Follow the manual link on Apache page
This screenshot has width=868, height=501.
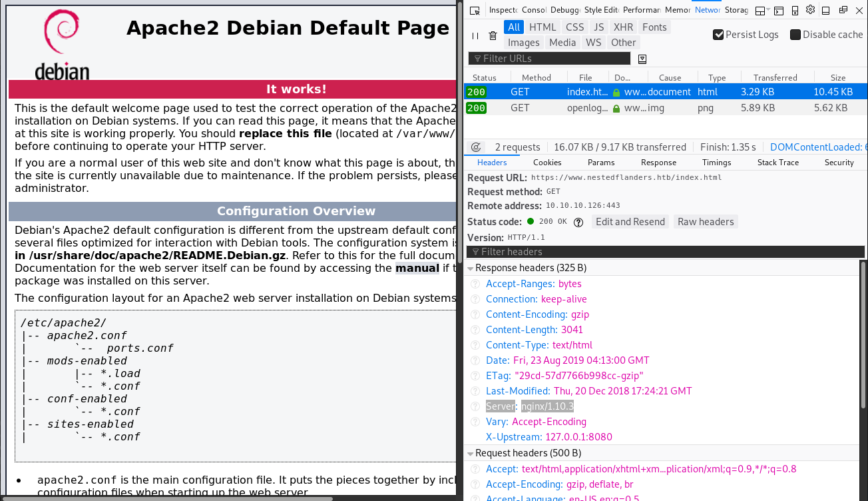[x=417, y=268]
